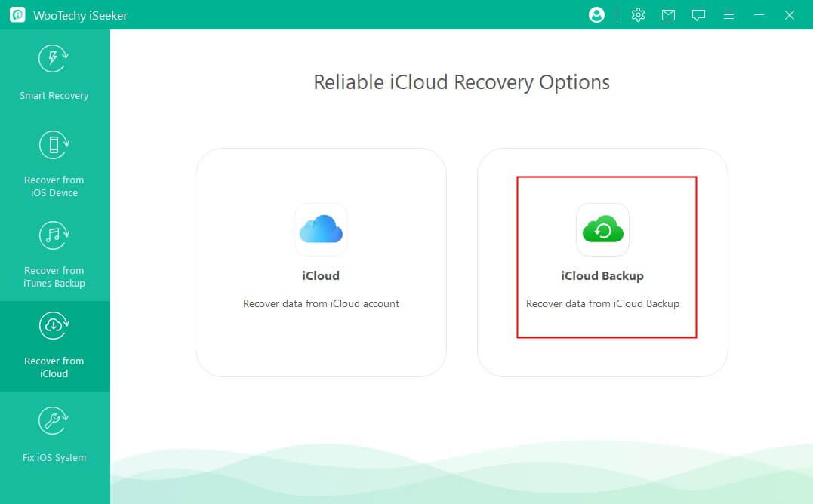The image size is (813, 504).
Task: Choose the iCloud recovery option card
Action: pos(320,262)
